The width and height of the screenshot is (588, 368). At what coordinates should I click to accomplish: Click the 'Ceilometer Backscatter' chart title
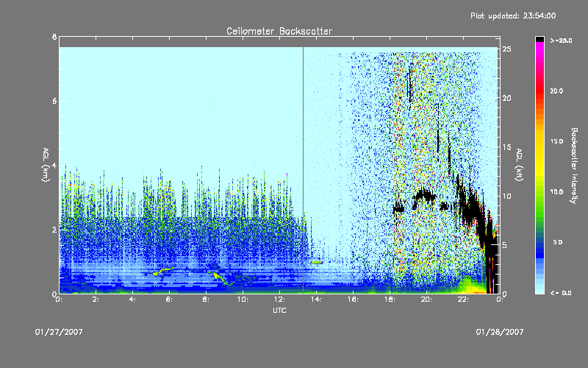click(x=279, y=31)
